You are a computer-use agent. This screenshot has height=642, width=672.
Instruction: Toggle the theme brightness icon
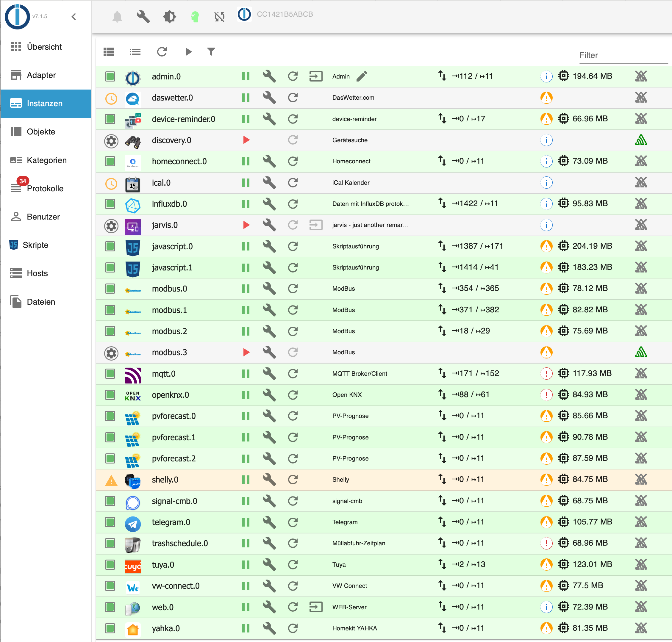(x=169, y=16)
